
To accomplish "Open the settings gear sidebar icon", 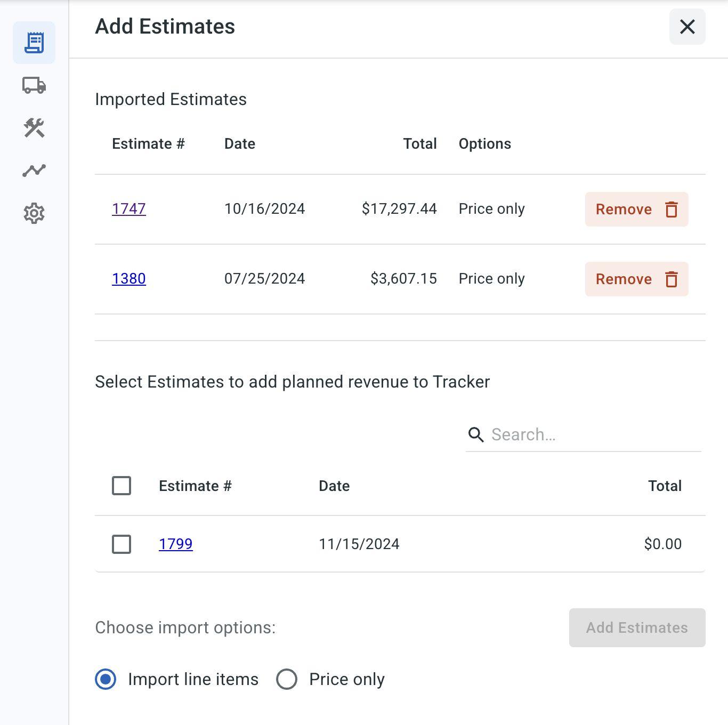I will coord(34,213).
